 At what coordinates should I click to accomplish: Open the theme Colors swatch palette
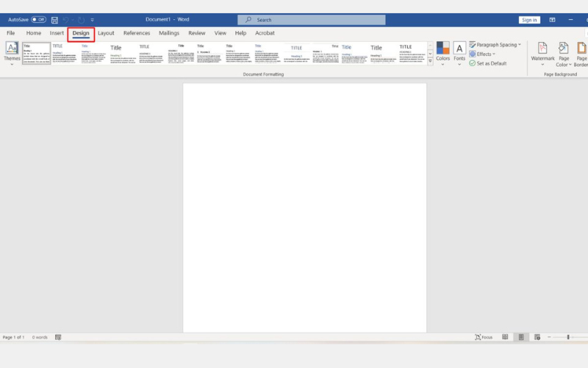442,53
